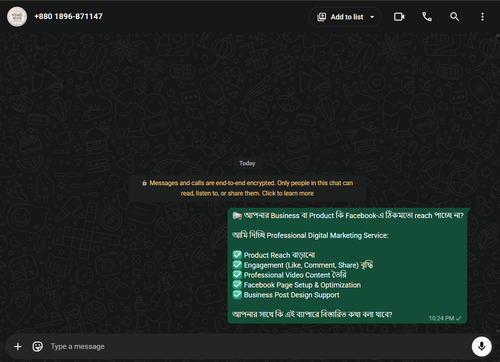Click the sent marketing message bubble
The height and width of the screenshot is (362, 500).
pyautogui.click(x=347, y=266)
